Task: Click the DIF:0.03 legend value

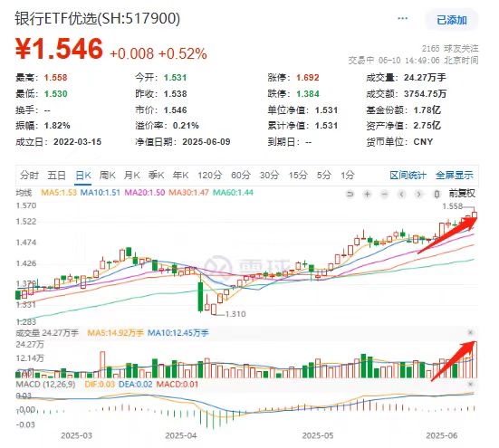Action: click(x=100, y=385)
